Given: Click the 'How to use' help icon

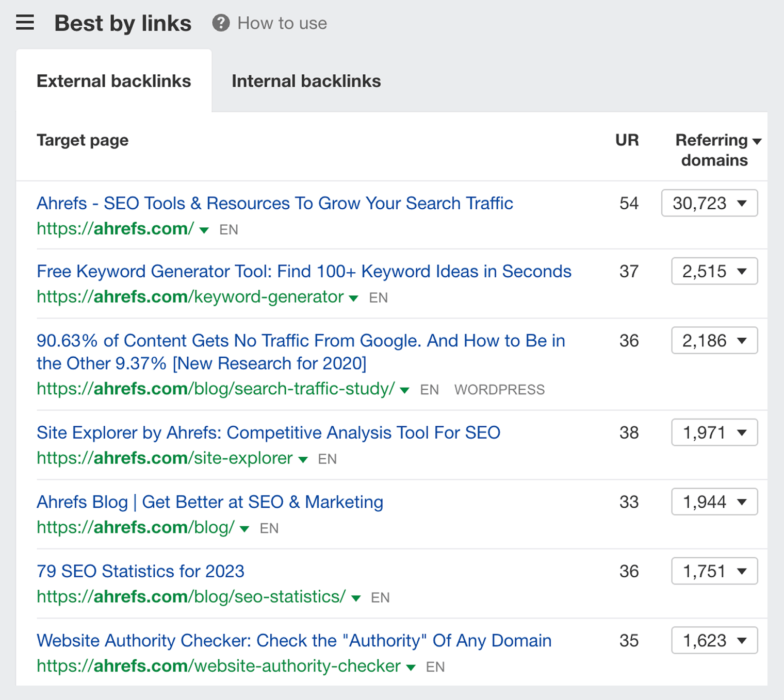Looking at the screenshot, I should tap(220, 23).
